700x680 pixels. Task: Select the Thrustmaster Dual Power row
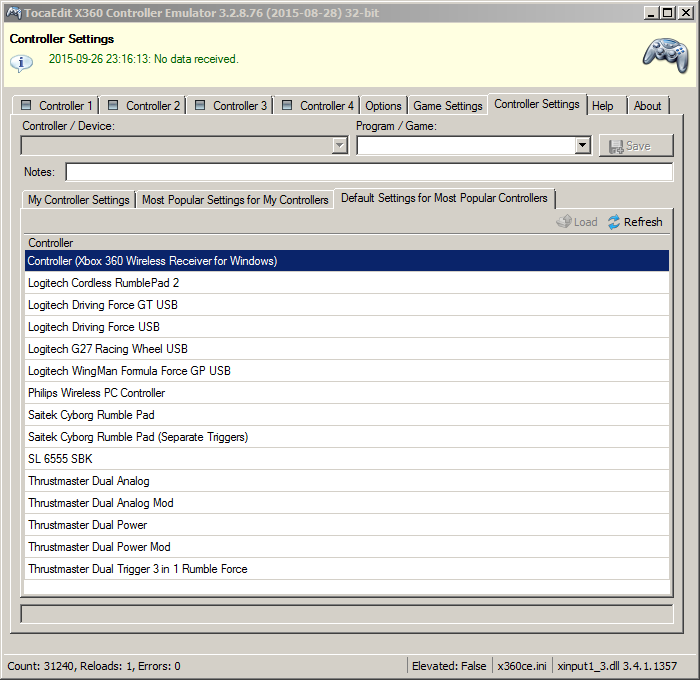[x=346, y=525]
